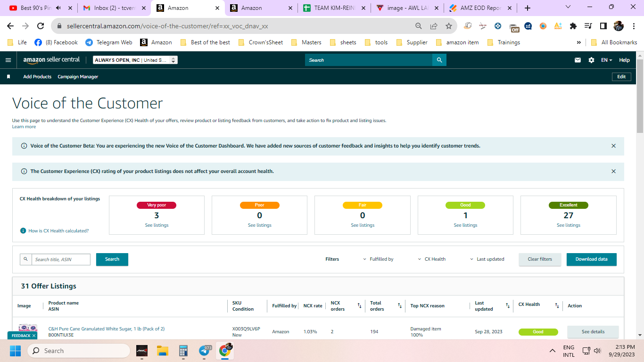Open Seller Central settings gear

(x=591, y=60)
